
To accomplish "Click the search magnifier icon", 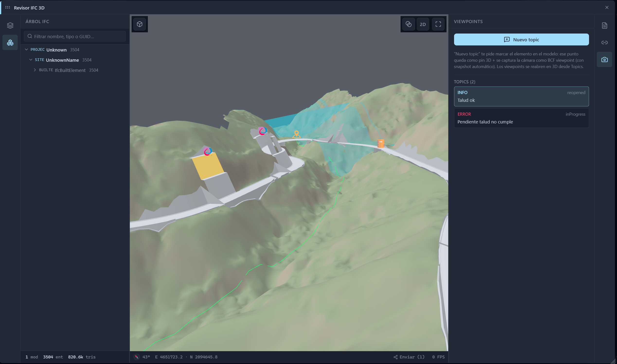I will click(30, 36).
